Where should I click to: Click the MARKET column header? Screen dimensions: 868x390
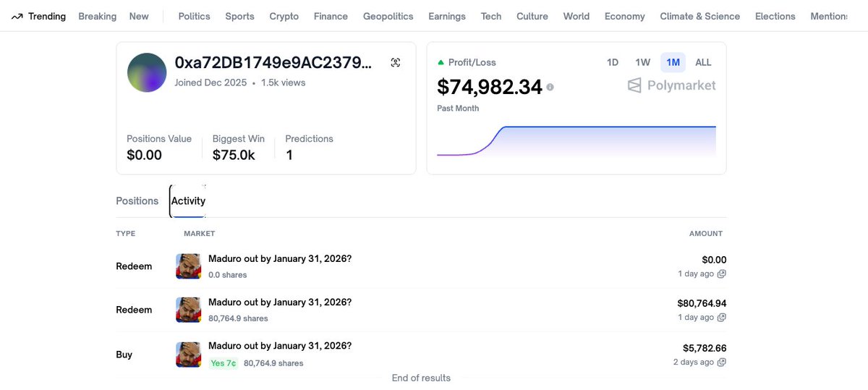pos(200,234)
